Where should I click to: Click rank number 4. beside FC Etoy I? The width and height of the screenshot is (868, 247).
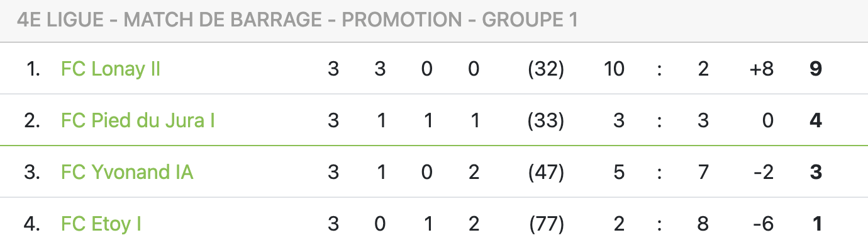[32, 224]
